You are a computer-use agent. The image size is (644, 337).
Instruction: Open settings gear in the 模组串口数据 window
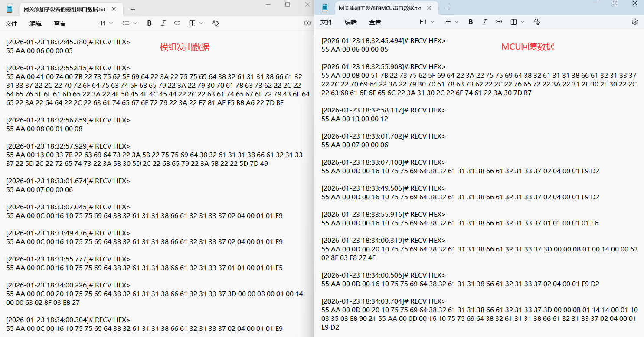point(307,23)
